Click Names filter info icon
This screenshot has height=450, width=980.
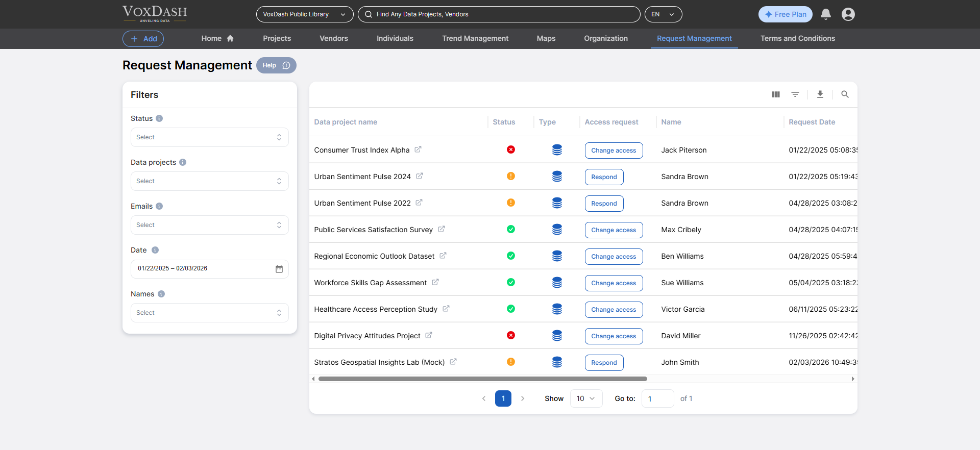[x=161, y=294]
